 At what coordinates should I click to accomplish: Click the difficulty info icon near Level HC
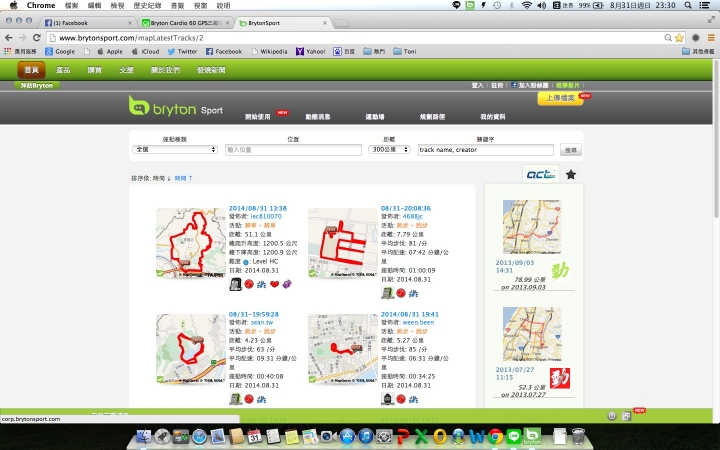(x=246, y=262)
